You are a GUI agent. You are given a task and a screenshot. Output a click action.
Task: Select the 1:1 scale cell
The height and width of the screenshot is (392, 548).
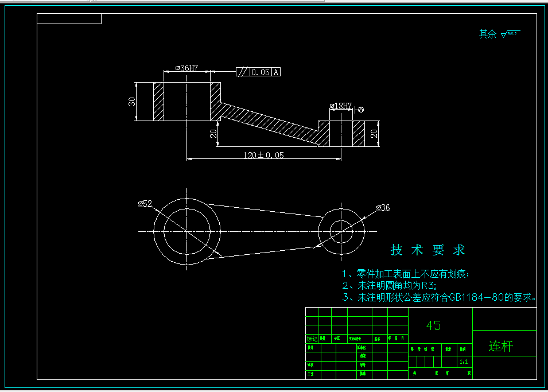pos(465,363)
